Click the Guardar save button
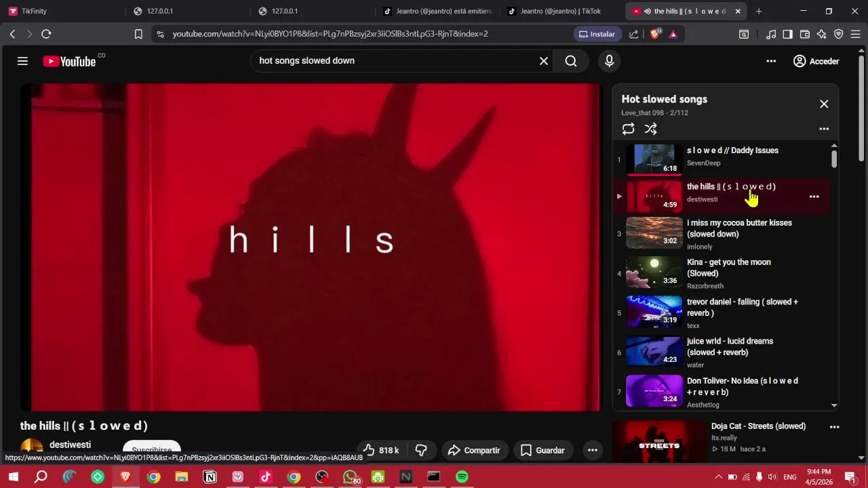 tap(542, 450)
